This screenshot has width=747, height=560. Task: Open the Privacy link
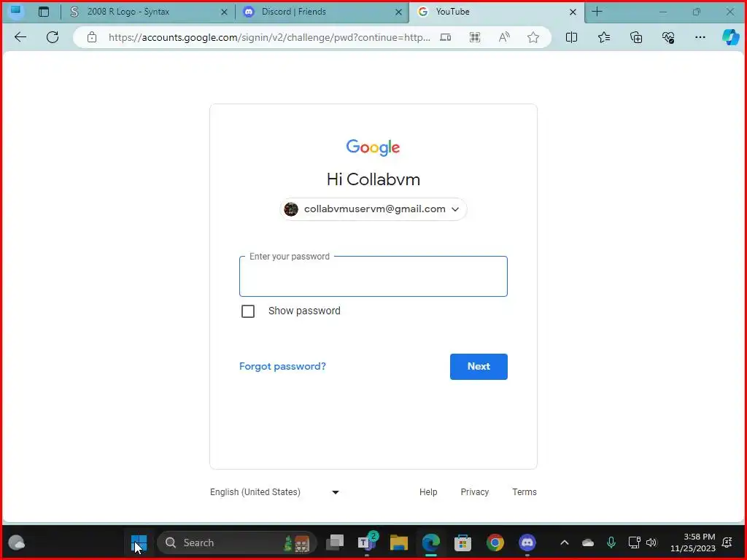click(x=474, y=492)
